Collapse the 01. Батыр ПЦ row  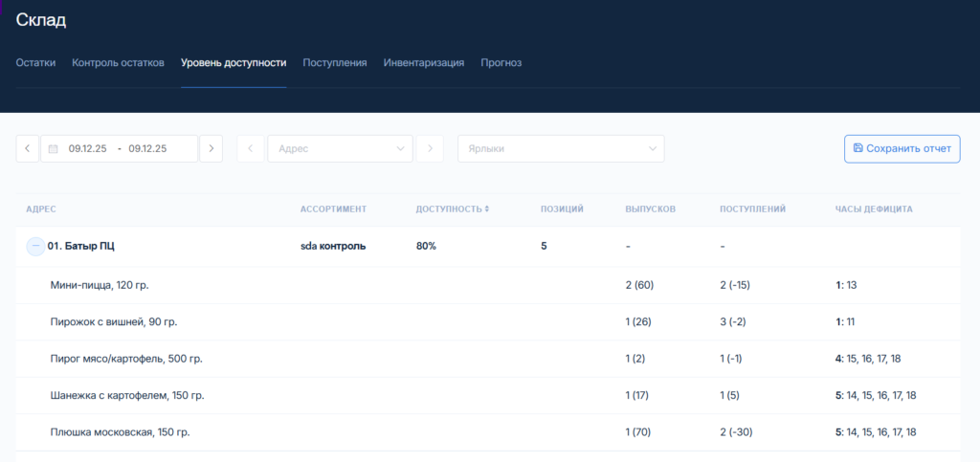[35, 246]
